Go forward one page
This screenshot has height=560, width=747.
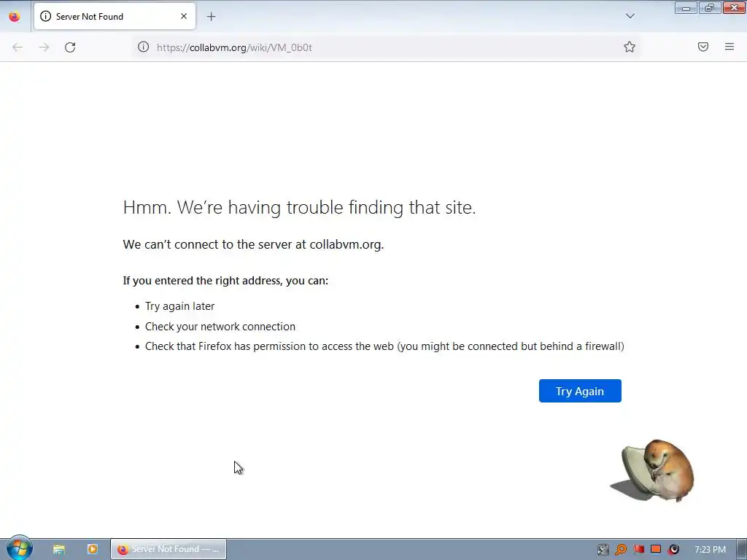(x=44, y=47)
